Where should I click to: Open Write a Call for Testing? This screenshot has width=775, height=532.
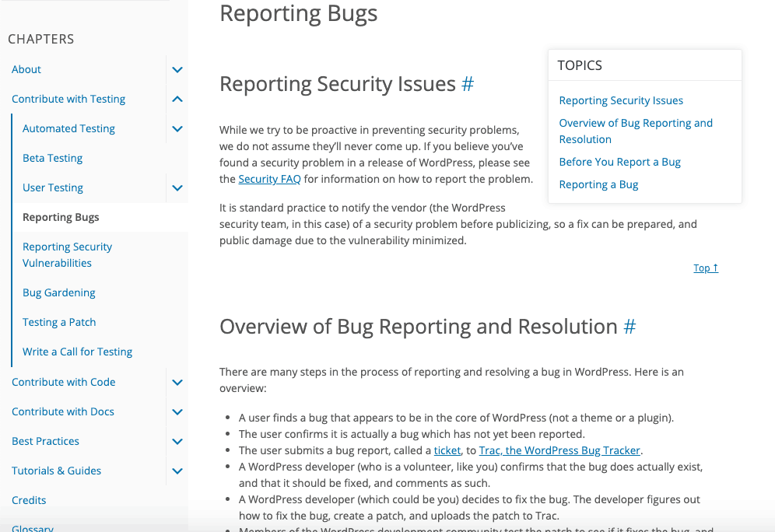coord(78,352)
